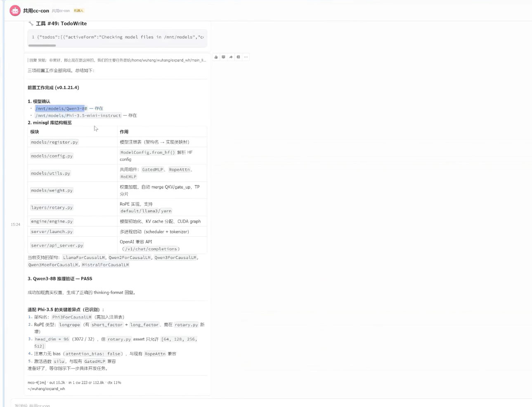Click the quoted reply preview to 吴航
Image resolution: width=532 pixels, height=407 pixels.
[x=117, y=60]
